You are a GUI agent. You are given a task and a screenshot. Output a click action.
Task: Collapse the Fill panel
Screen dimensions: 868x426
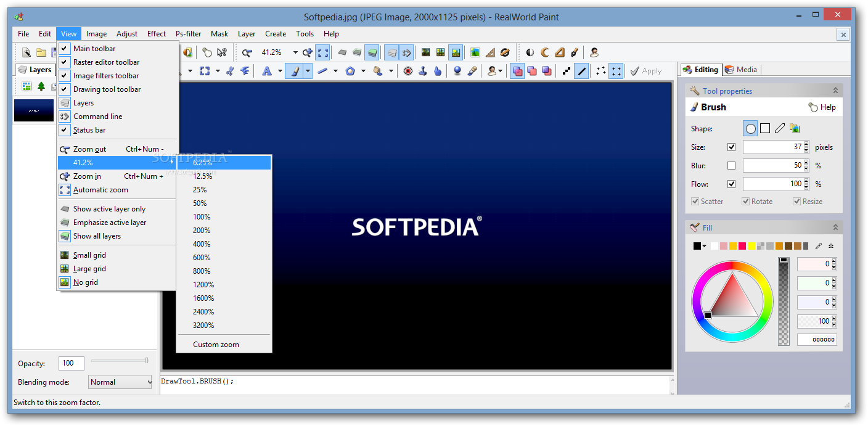(835, 227)
